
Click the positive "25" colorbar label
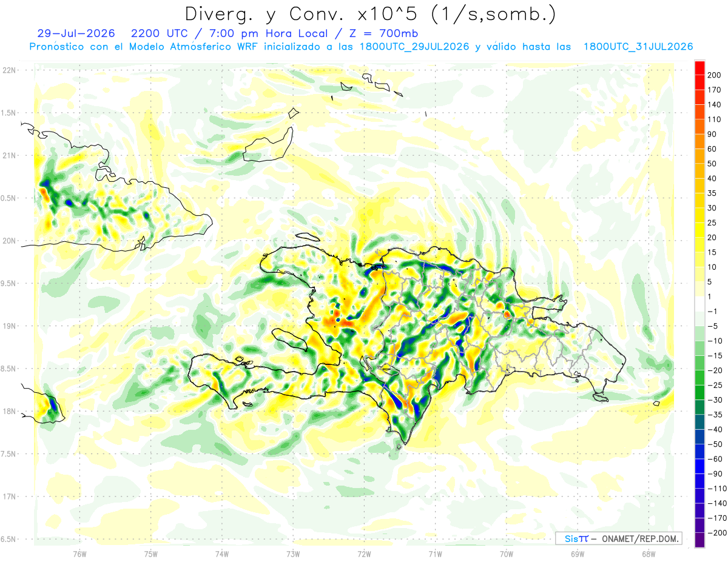point(713,222)
